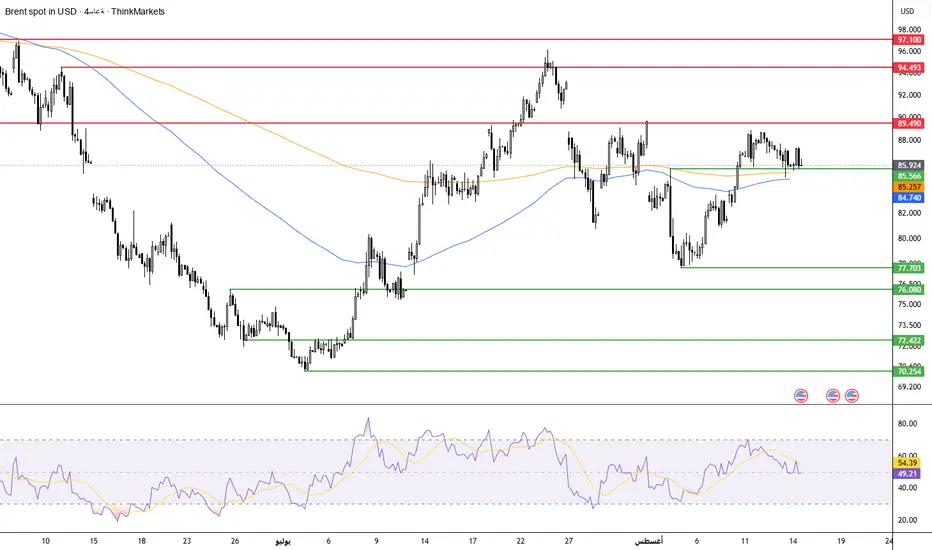932x550 pixels.
Task: Click the rightmost US flag event icon
Action: (x=852, y=395)
